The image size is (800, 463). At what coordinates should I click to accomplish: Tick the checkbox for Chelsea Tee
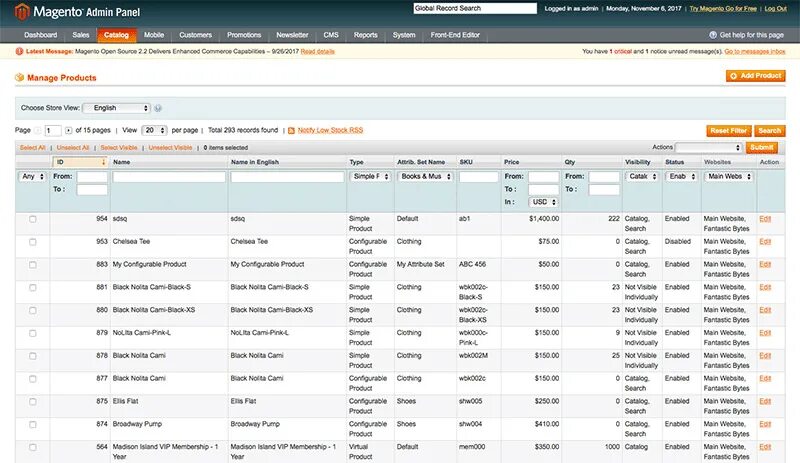(x=33, y=242)
